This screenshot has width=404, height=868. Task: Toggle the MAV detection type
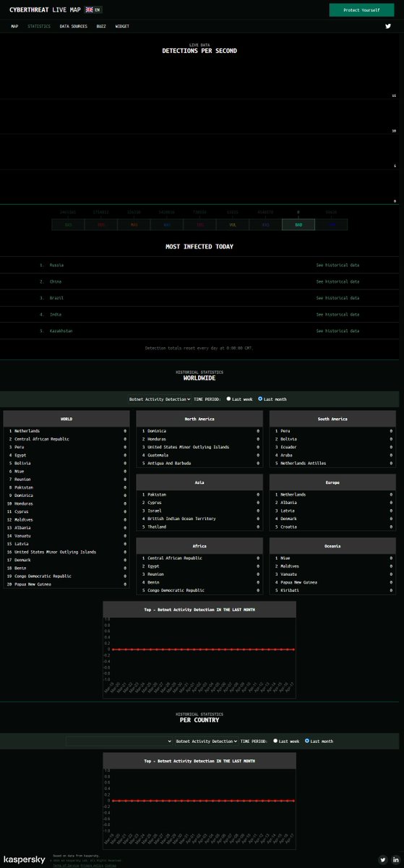tap(134, 225)
